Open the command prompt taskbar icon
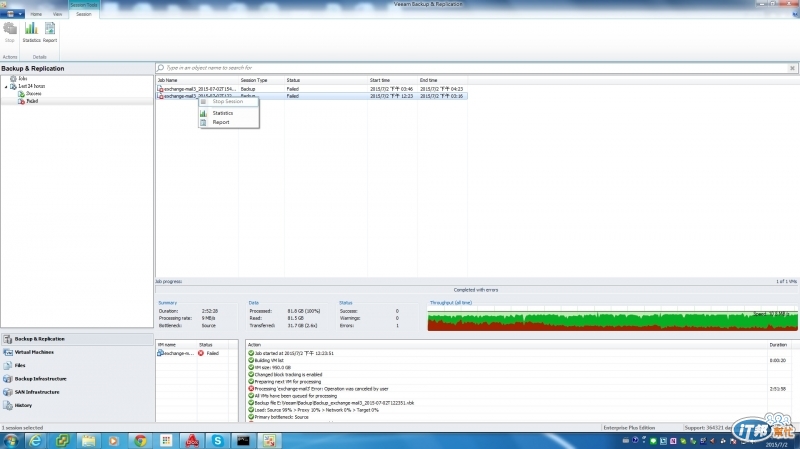This screenshot has height=449, width=800. pos(243,440)
